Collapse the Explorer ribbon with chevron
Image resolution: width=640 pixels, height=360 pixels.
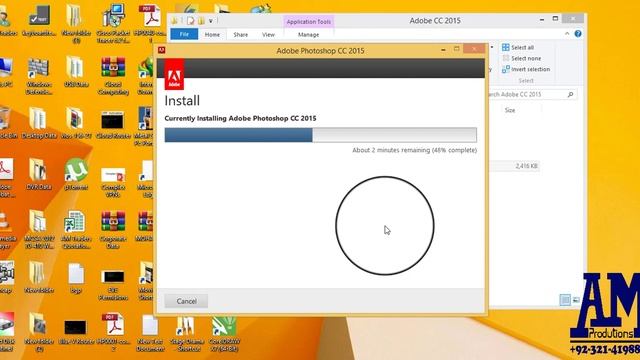[567, 34]
